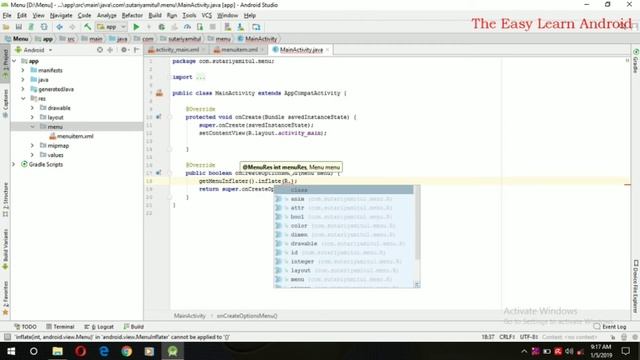Open the Build menu
640x360 pixels.
tap(155, 15)
